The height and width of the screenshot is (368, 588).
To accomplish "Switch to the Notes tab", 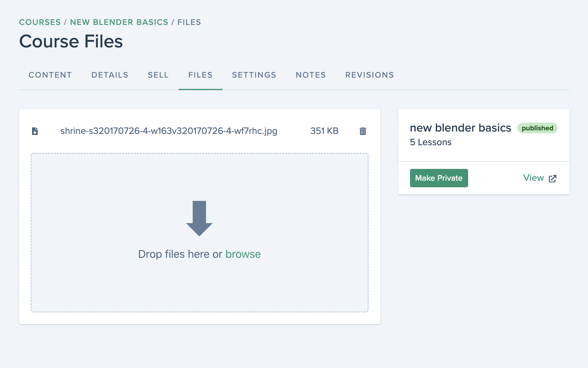I will tap(311, 75).
